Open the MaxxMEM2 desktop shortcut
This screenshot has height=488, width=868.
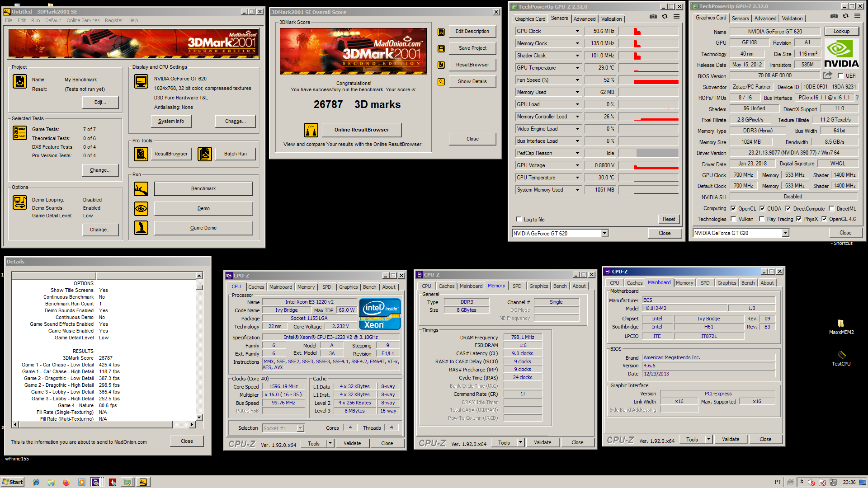[841, 326]
